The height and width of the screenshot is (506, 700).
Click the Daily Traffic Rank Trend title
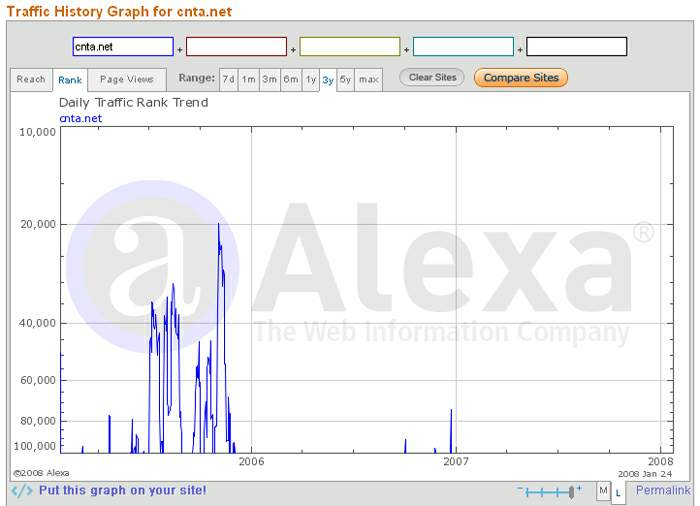[x=133, y=103]
